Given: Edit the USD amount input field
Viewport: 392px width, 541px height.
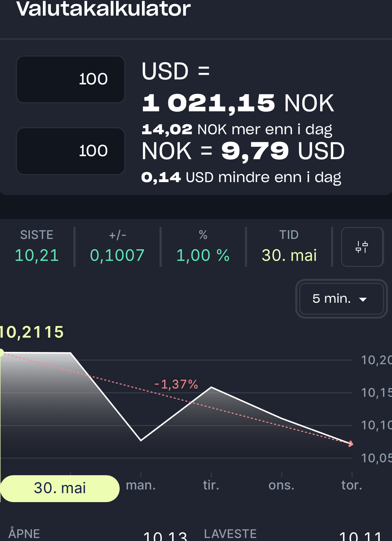Looking at the screenshot, I should (x=70, y=79).
